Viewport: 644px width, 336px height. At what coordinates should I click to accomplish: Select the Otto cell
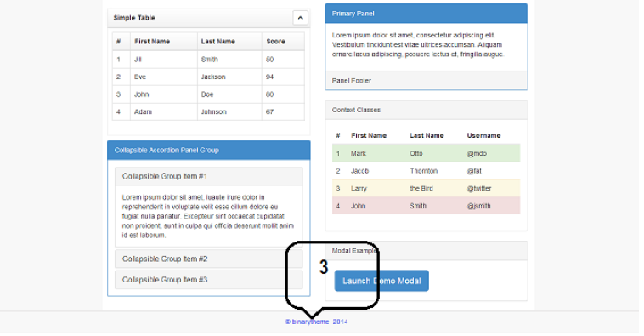coord(416,153)
